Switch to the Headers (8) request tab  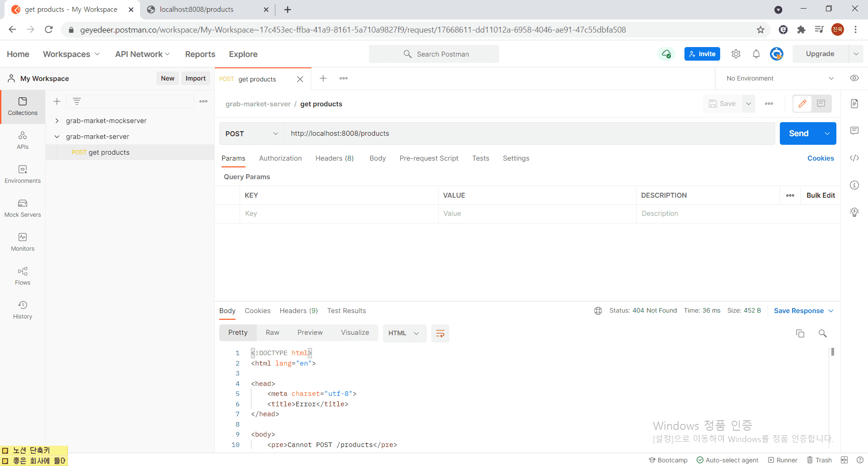335,158
